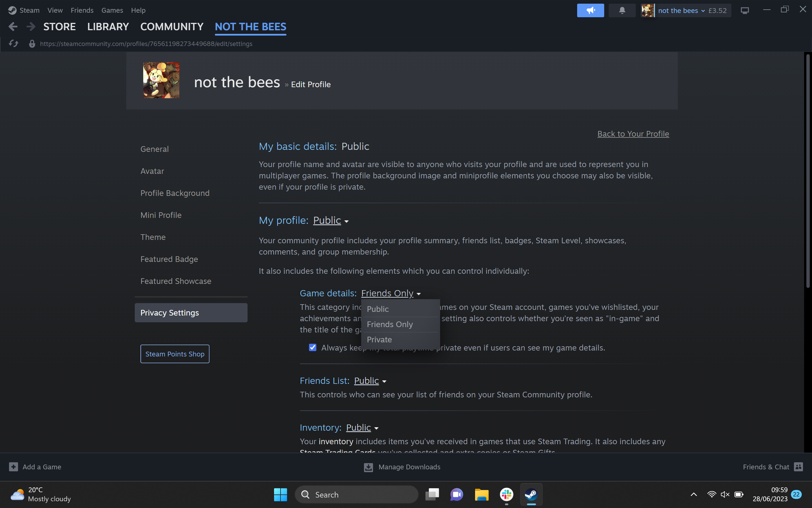Choose Public in Game details menu
The image size is (812, 508).
point(400,309)
